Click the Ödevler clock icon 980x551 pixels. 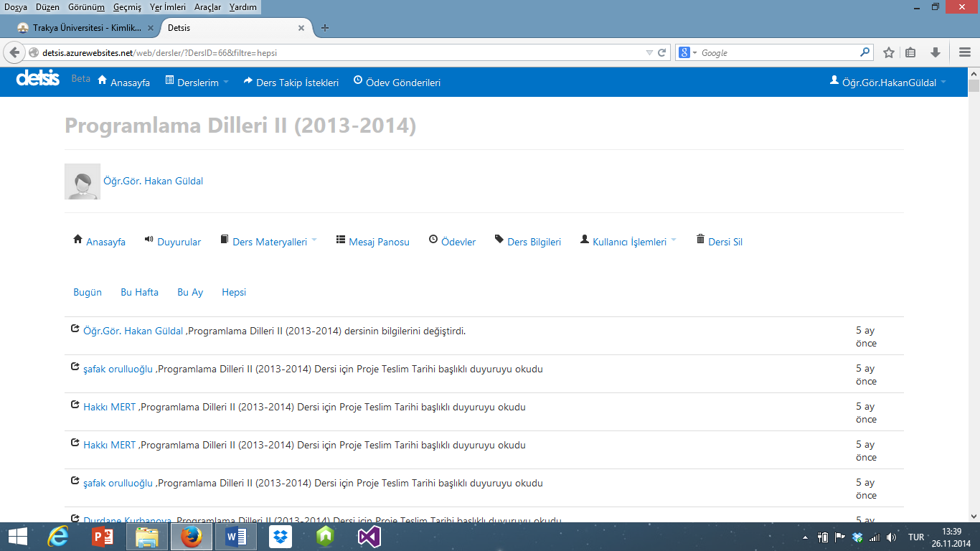pyautogui.click(x=433, y=240)
